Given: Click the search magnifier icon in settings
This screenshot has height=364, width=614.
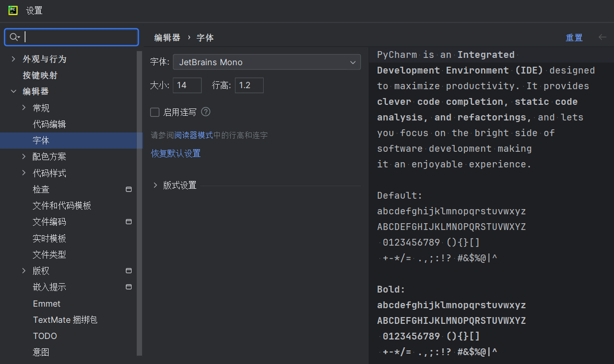Looking at the screenshot, I should point(15,37).
